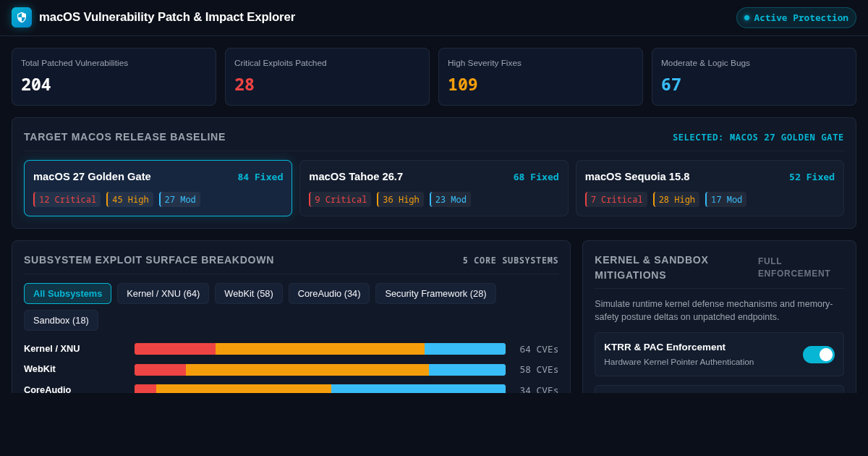Select macOS Sequoia 15.8 baseline
The width and height of the screenshot is (868, 456).
(x=710, y=188)
